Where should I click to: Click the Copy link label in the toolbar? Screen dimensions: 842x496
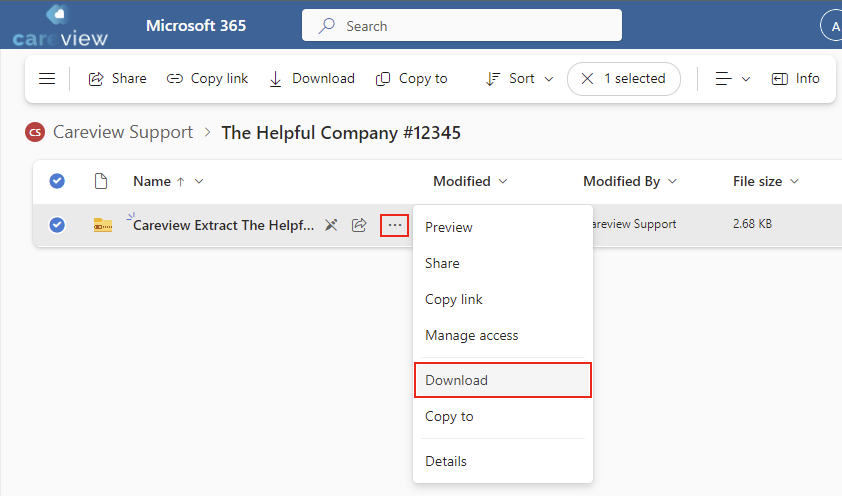219,78
